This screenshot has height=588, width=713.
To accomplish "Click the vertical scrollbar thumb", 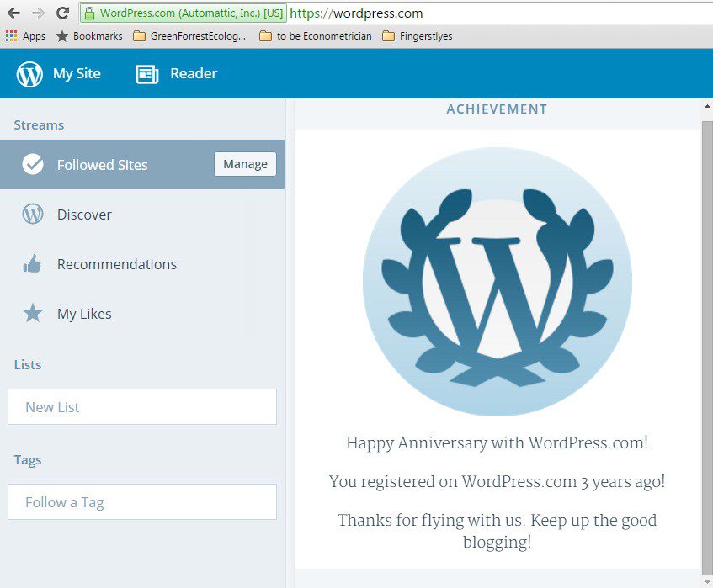I will click(707, 347).
